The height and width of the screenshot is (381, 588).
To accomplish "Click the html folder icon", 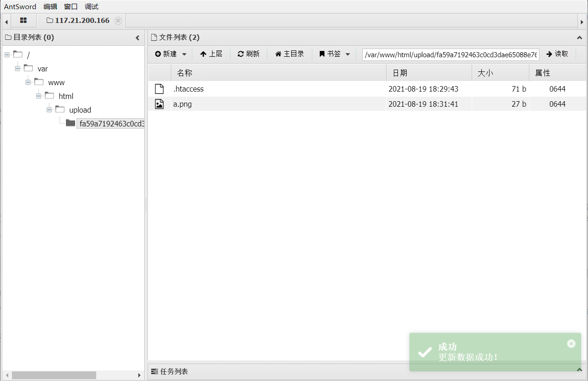I will click(49, 95).
